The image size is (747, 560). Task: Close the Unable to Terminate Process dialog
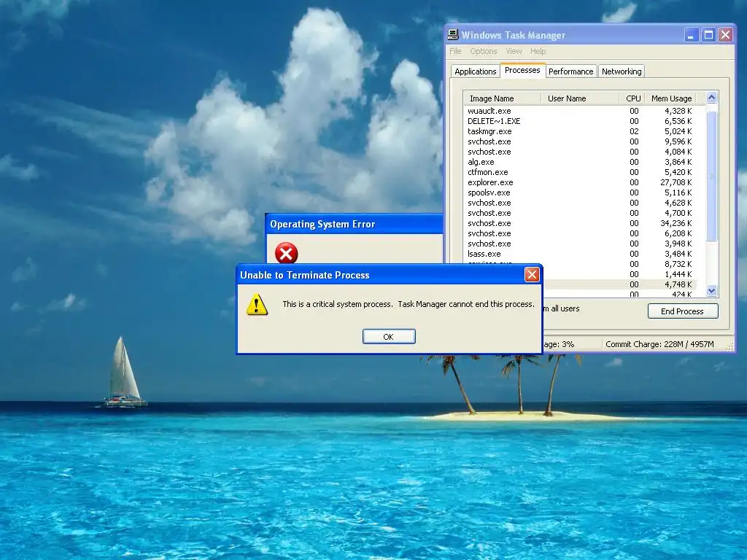tap(532, 274)
